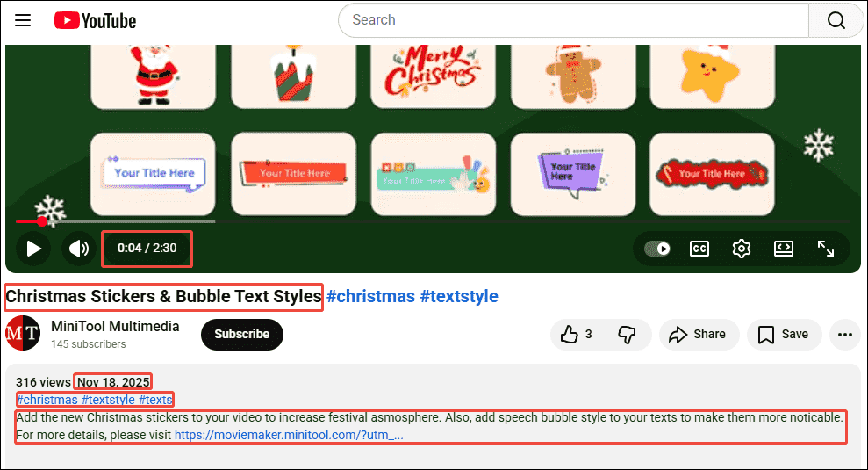Click the Santa Claus sticker thumbnail

tap(154, 76)
